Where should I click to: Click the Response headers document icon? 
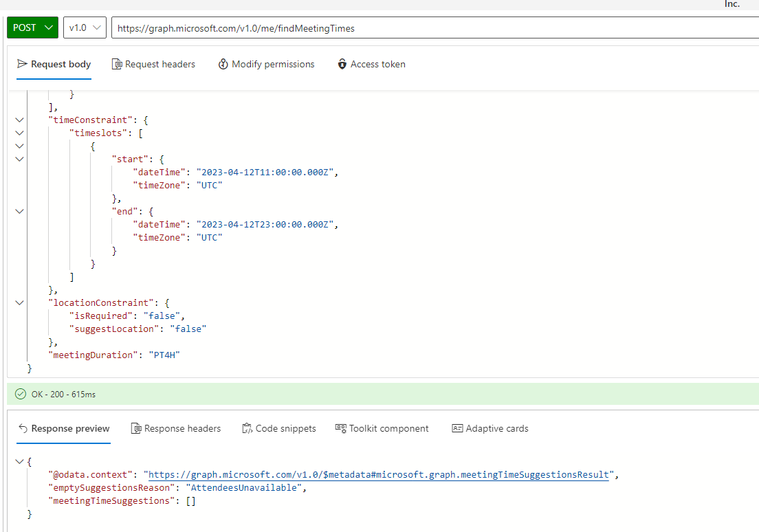(136, 428)
